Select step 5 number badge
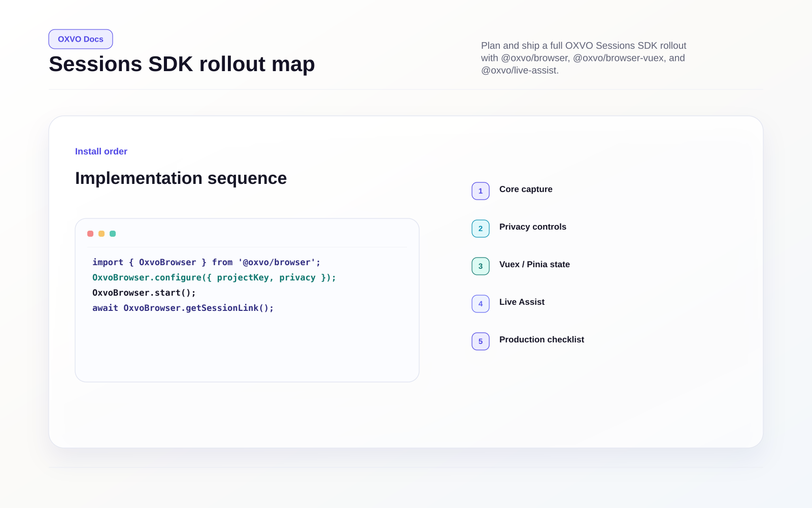The image size is (812, 508). [x=481, y=341]
